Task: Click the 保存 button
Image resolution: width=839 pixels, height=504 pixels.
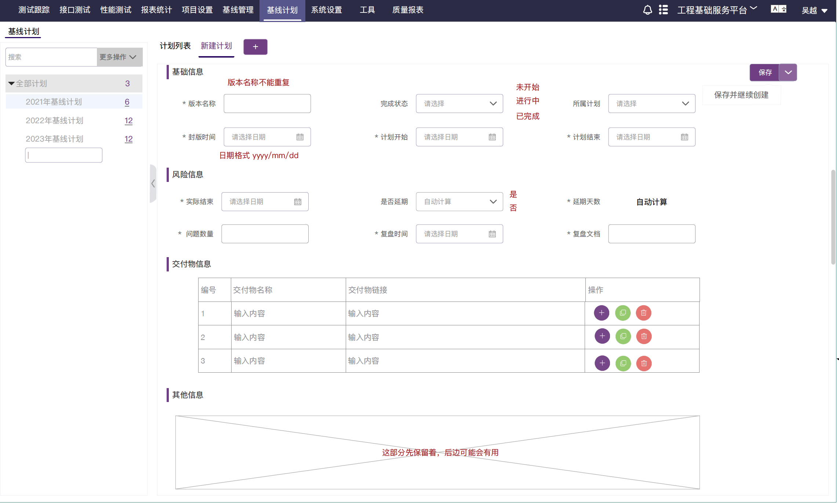Action: [x=765, y=72]
